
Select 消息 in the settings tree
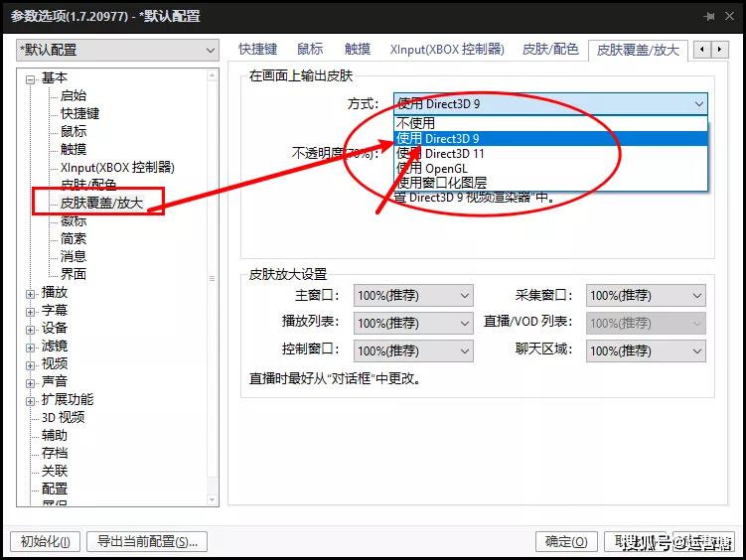pos(74,257)
